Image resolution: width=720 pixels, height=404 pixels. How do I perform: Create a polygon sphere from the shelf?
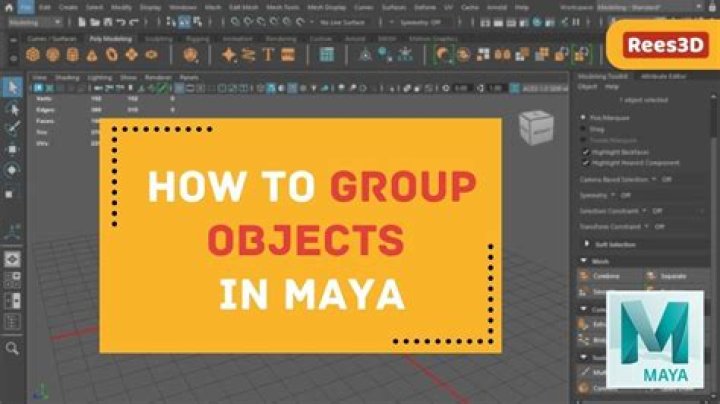point(33,55)
